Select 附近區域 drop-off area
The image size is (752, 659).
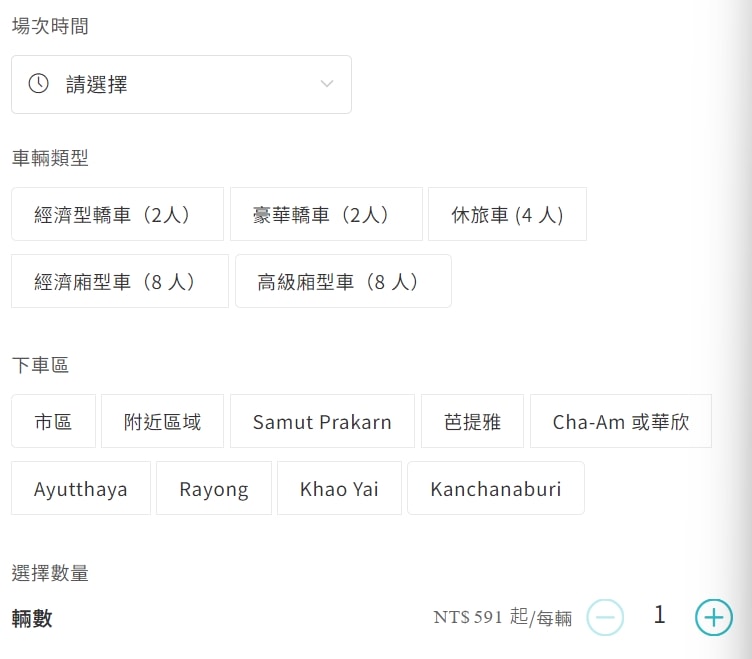pos(163,421)
